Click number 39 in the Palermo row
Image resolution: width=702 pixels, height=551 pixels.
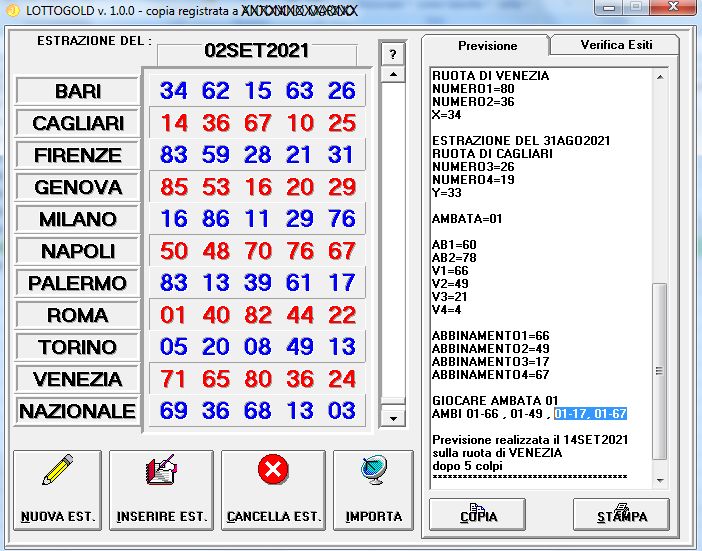coord(257,282)
